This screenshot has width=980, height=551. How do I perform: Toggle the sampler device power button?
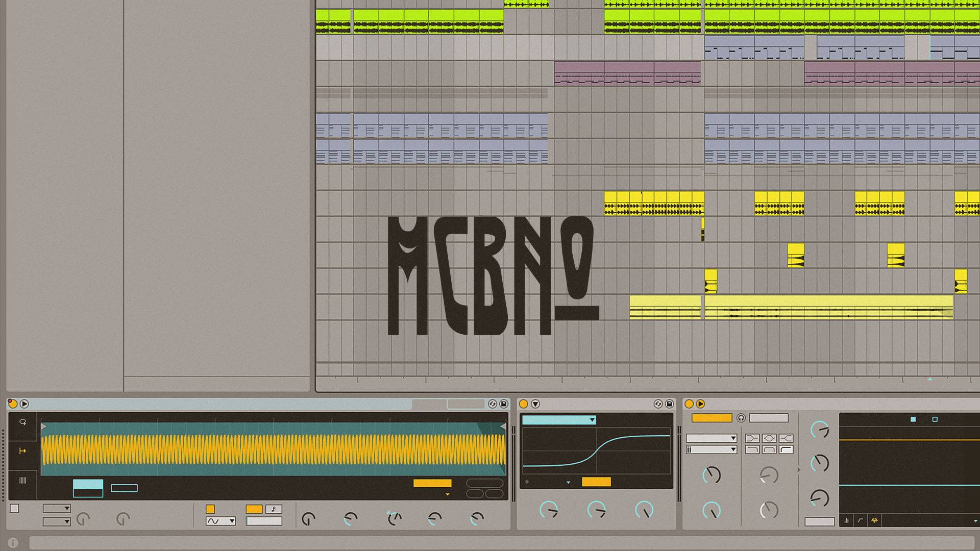click(x=13, y=404)
